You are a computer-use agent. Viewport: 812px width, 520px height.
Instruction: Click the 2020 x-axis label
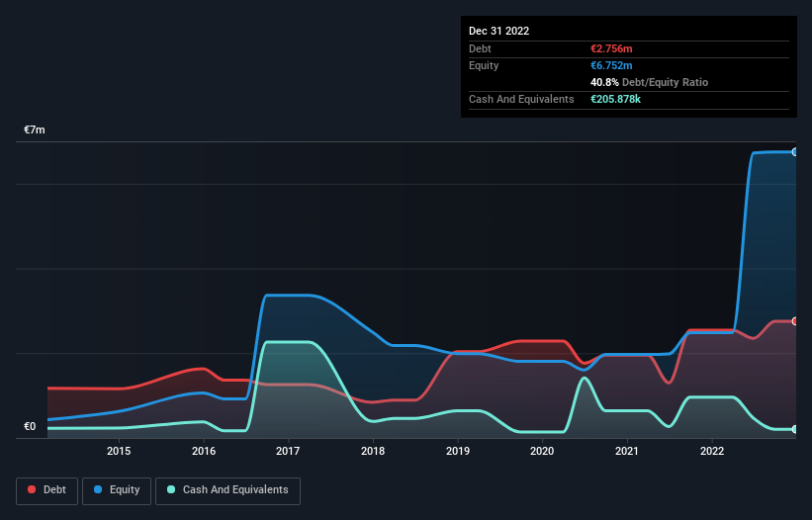(542, 451)
